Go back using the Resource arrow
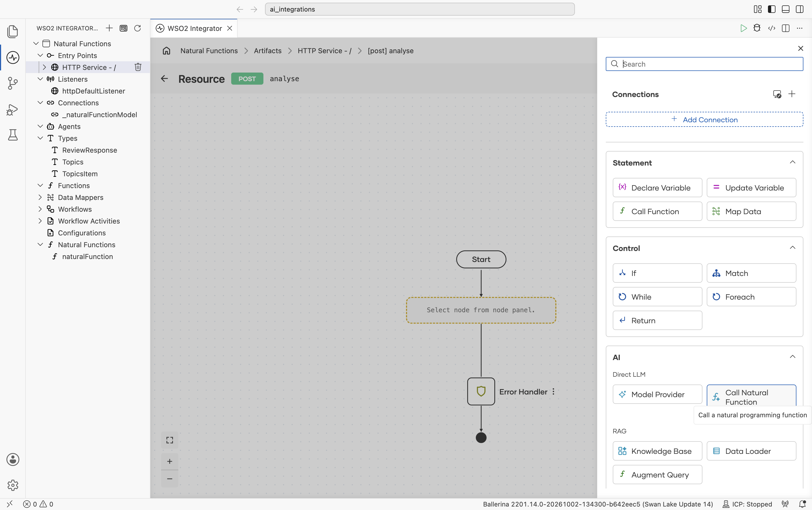This screenshot has width=812, height=510. click(165, 78)
